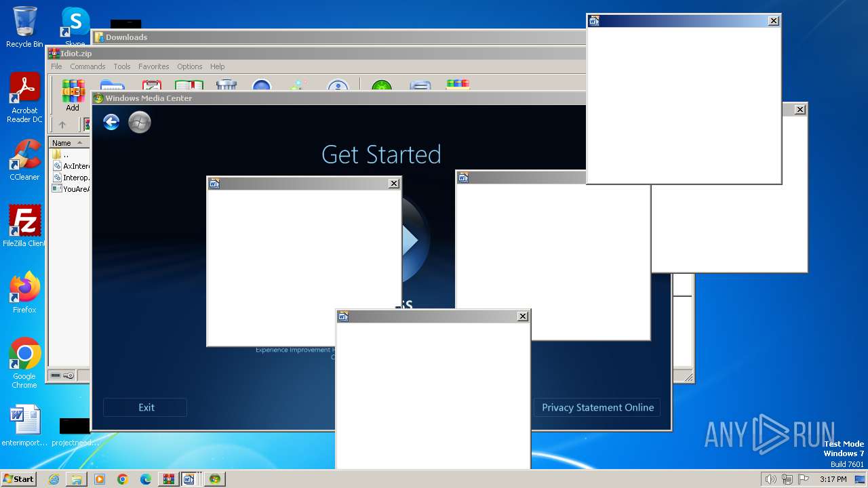868x488 pixels.
Task: Open Windows Media Player from the taskbar
Action: click(100, 479)
